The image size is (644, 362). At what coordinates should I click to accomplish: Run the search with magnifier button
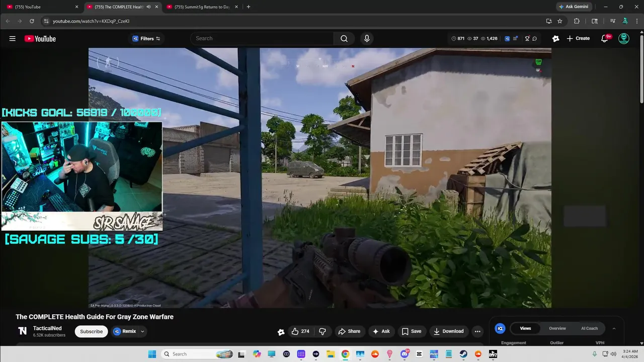pyautogui.click(x=344, y=38)
